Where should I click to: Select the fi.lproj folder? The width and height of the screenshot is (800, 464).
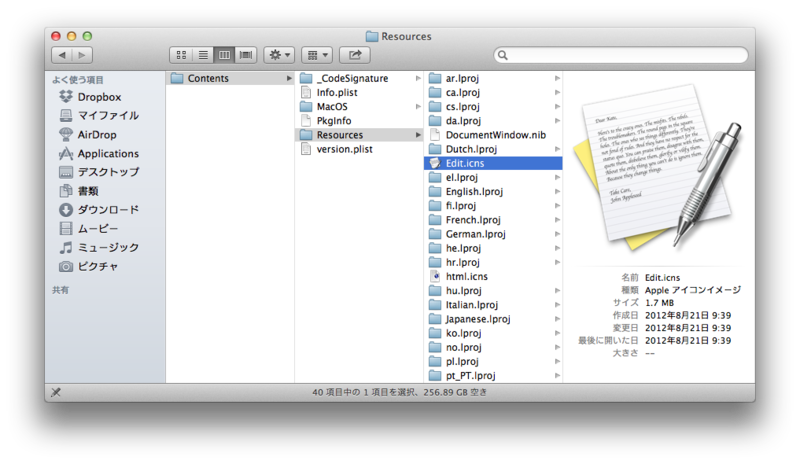tap(493, 206)
